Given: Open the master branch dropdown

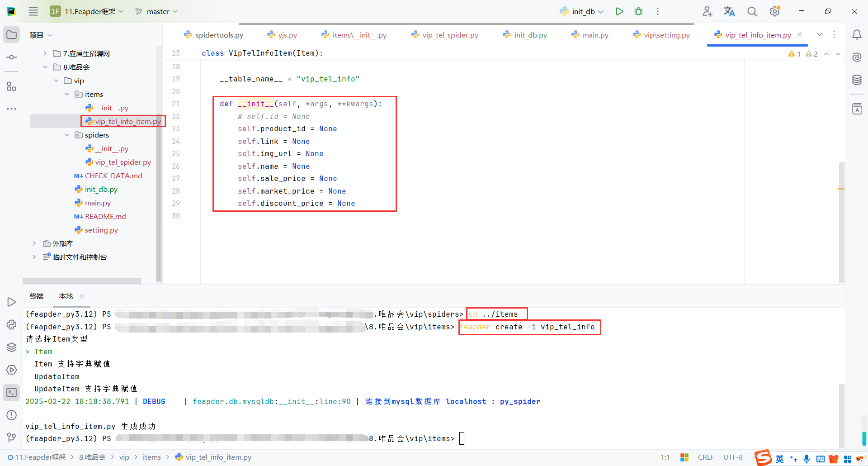Looking at the screenshot, I should [156, 11].
